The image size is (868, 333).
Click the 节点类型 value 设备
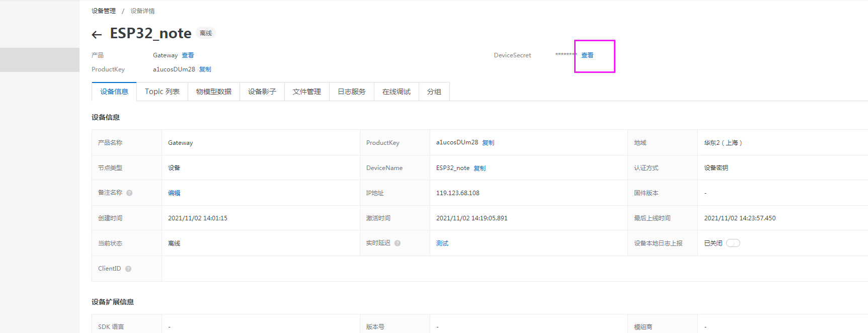coord(174,168)
